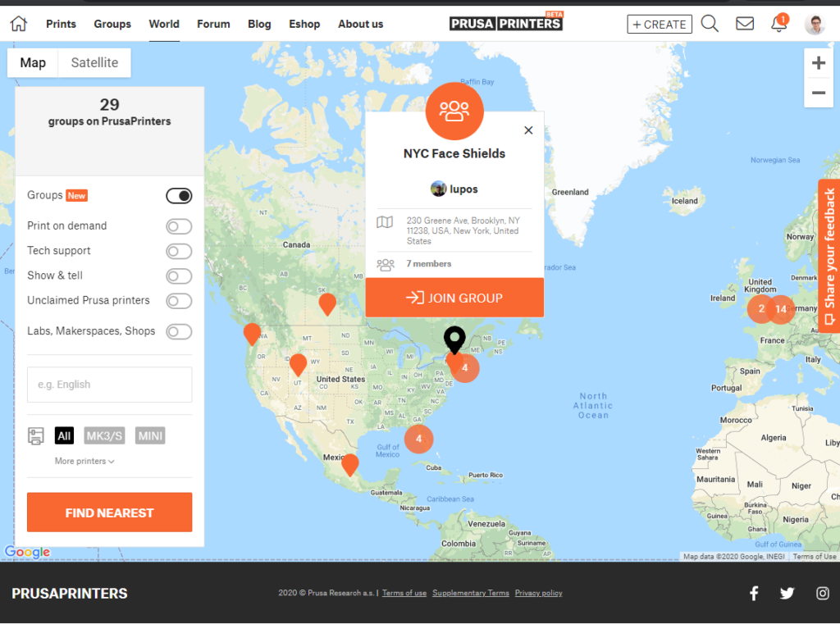Open the Instagram footer icon

(x=822, y=593)
